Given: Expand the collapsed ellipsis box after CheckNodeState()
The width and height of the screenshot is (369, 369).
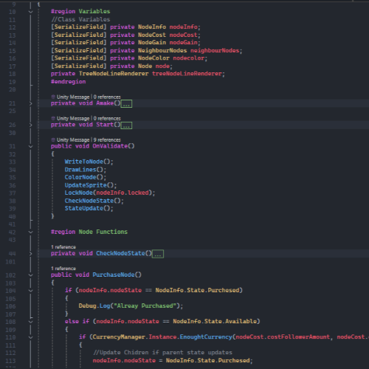Looking at the screenshot, I should [x=158, y=254].
